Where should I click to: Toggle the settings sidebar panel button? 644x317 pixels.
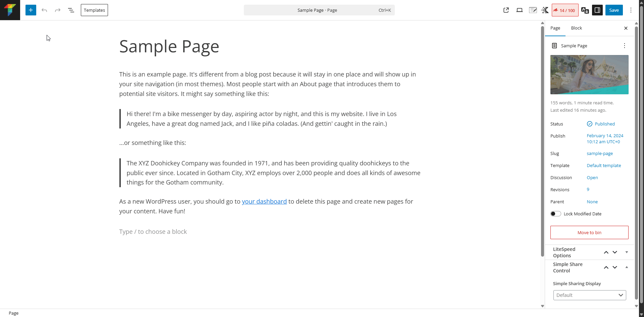pyautogui.click(x=597, y=10)
